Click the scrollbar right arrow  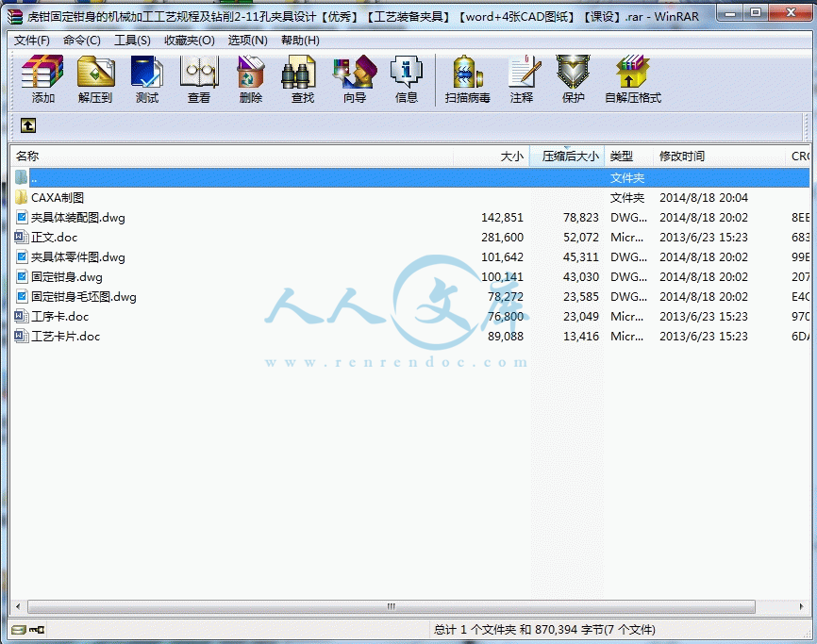pyautogui.click(x=801, y=606)
